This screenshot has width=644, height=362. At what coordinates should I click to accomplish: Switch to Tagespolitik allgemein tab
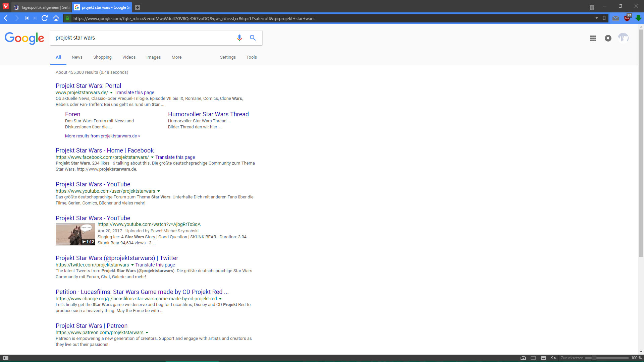(42, 7)
